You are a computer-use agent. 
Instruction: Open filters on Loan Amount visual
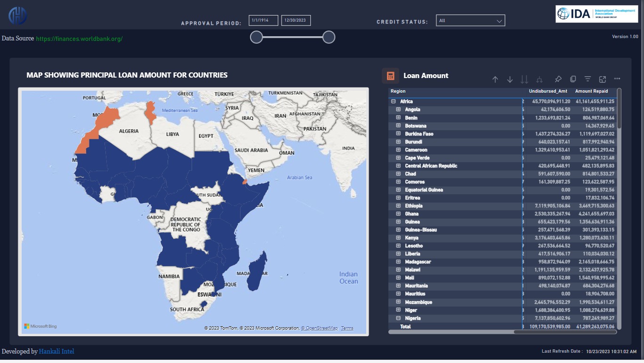pyautogui.click(x=588, y=79)
